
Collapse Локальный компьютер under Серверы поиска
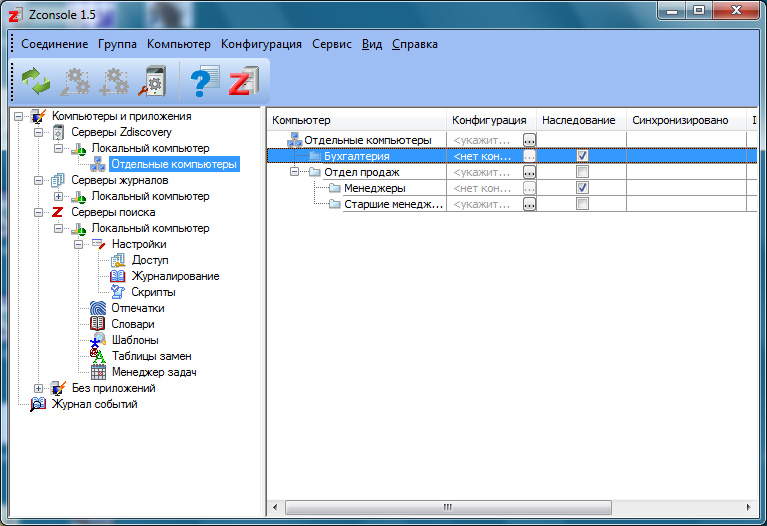pyautogui.click(x=58, y=229)
